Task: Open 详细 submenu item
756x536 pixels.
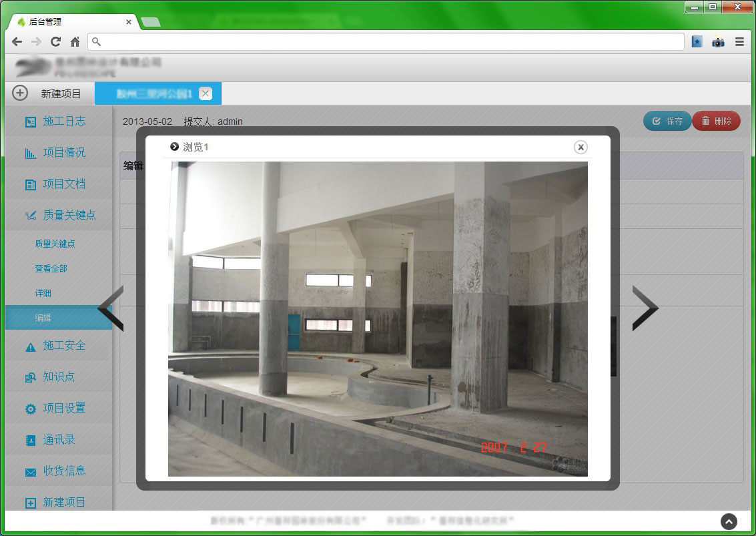Action: click(x=43, y=293)
